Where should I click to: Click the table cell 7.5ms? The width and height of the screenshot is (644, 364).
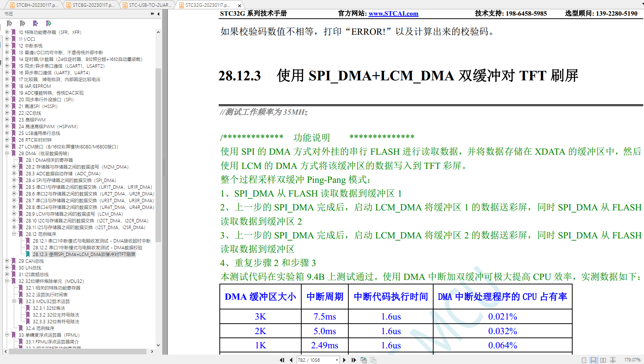pyautogui.click(x=324, y=317)
